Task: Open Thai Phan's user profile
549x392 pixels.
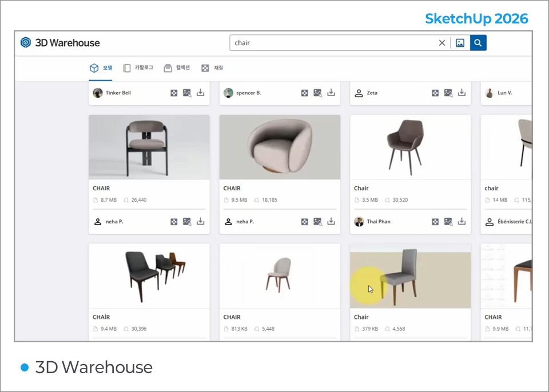Action: click(x=372, y=222)
